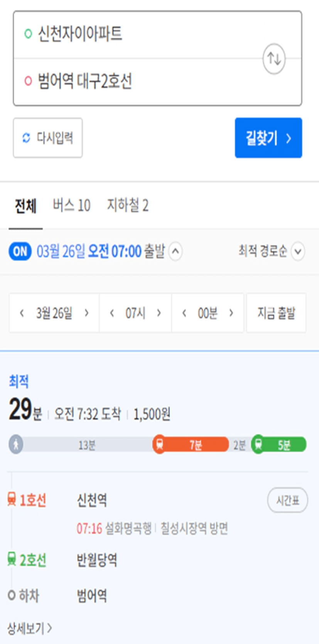Switch to the 지하철 2 tab

click(128, 206)
